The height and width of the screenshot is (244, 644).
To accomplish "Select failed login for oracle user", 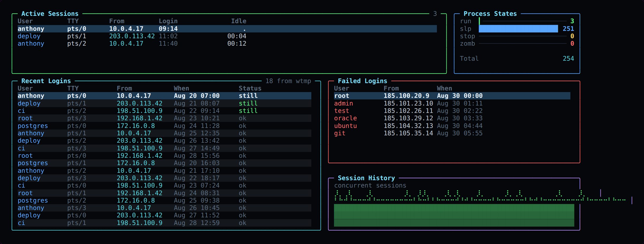I will pyautogui.click(x=452, y=118).
